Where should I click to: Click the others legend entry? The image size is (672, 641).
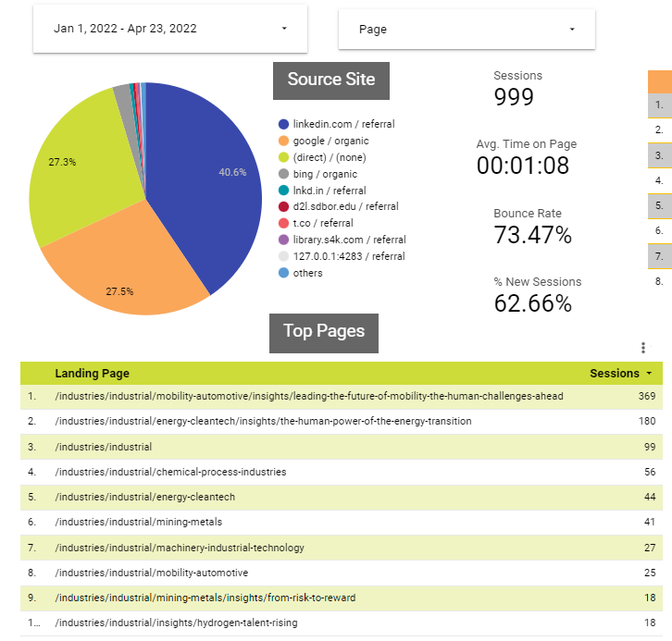pos(307,273)
